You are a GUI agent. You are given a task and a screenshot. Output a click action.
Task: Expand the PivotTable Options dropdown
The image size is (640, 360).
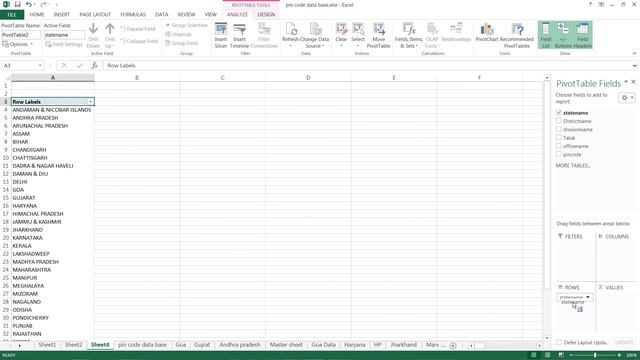(x=17, y=44)
